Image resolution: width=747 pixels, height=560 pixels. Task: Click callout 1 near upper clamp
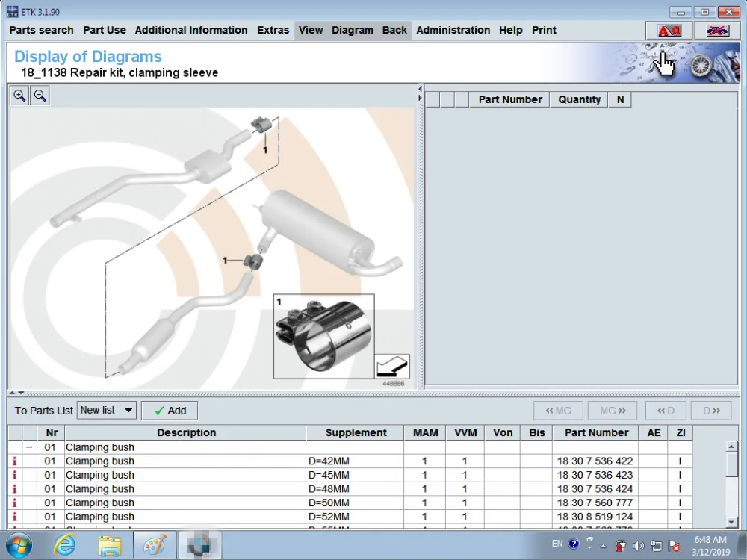click(265, 150)
